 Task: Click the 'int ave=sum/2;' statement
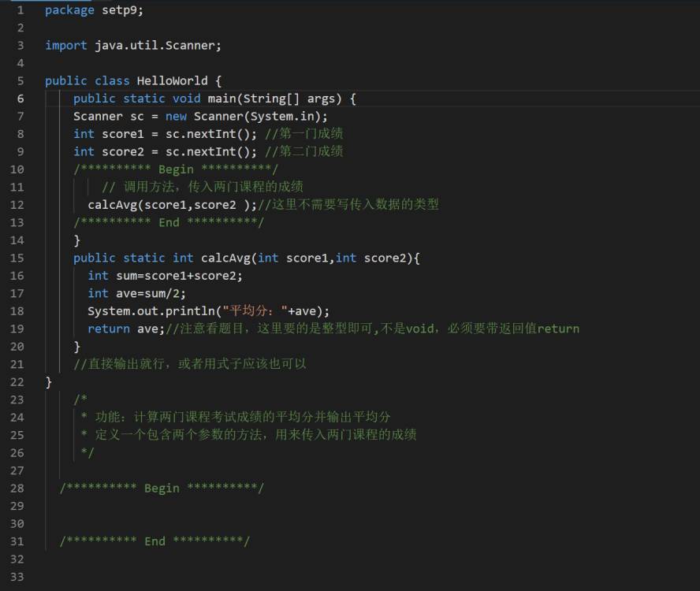coord(136,293)
